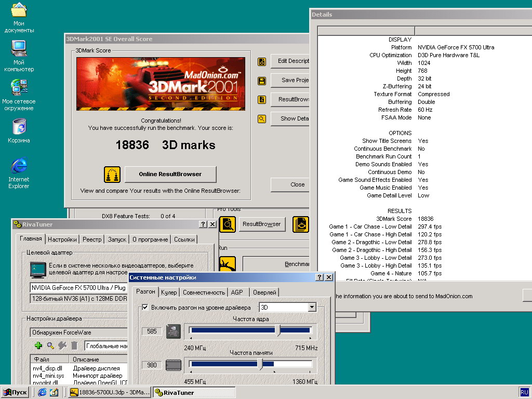Click the Show Details magnifier icon

(262, 119)
